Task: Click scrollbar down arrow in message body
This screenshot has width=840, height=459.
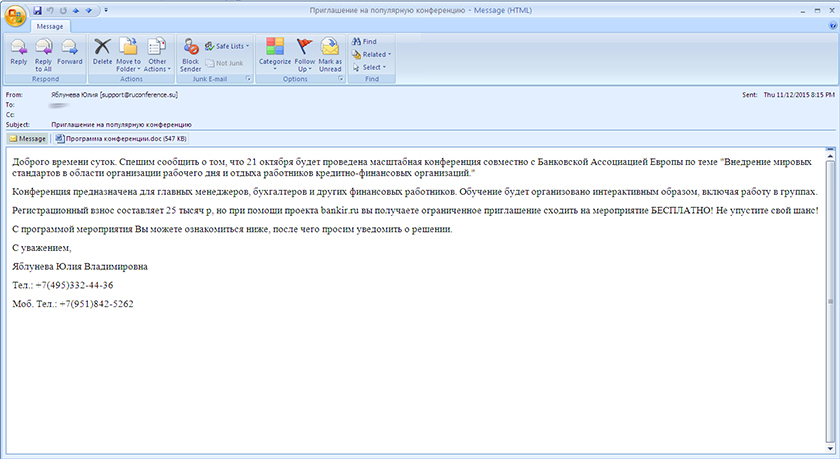Action: coord(830,449)
